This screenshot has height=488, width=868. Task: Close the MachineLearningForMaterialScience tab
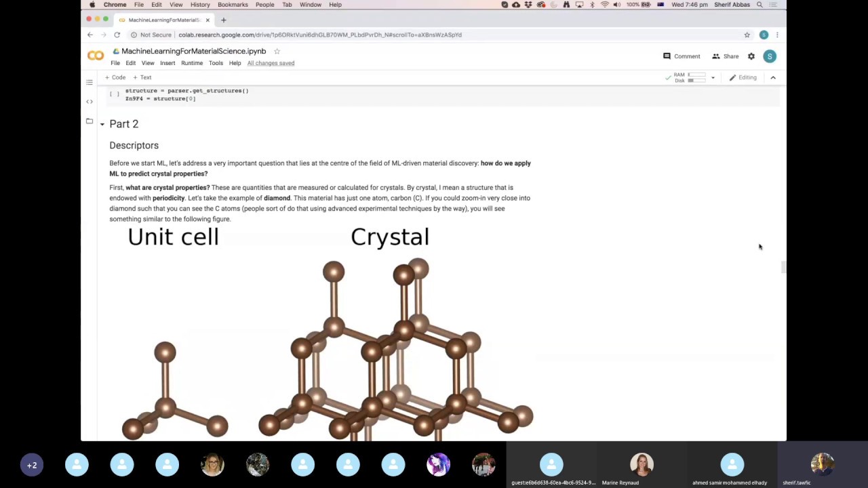point(208,20)
